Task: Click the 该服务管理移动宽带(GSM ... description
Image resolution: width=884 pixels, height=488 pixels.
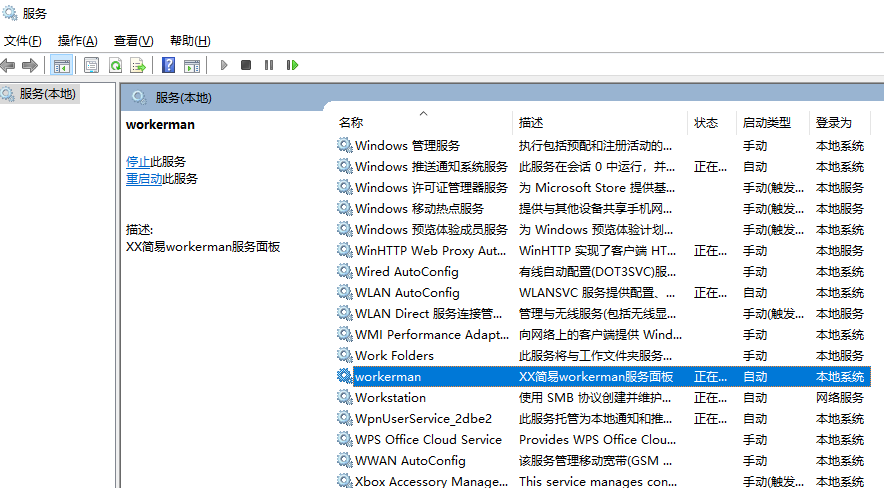Action: (595, 461)
